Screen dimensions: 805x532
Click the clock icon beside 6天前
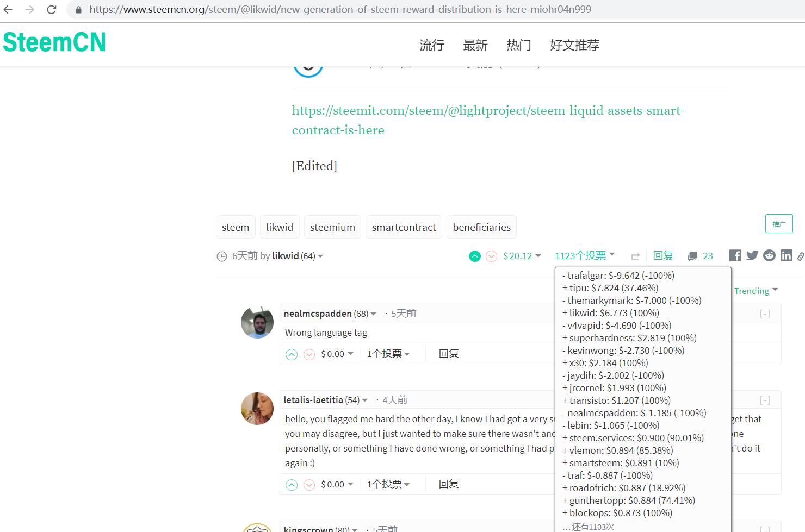pos(222,256)
